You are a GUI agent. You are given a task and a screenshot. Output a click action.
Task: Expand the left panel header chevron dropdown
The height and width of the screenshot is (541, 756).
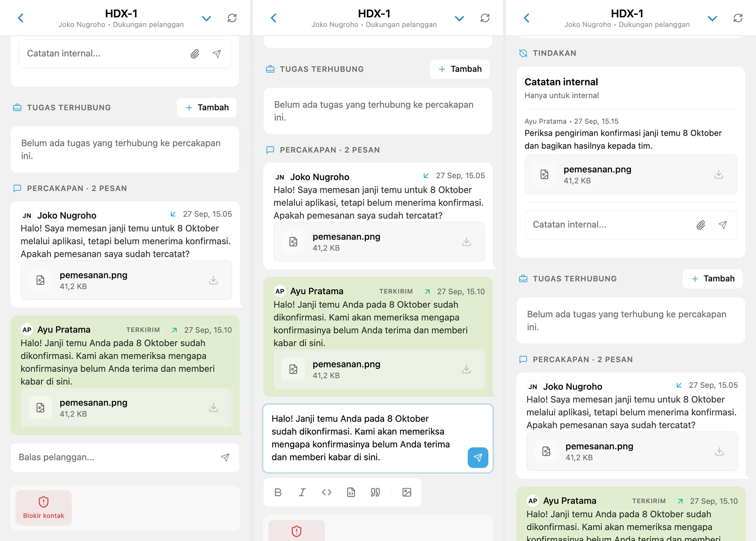coord(207,18)
